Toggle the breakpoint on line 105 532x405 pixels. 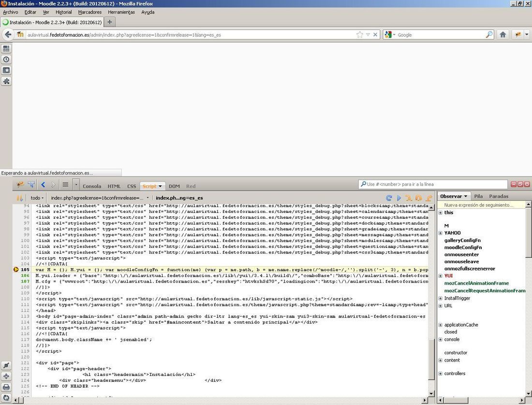(x=16, y=270)
